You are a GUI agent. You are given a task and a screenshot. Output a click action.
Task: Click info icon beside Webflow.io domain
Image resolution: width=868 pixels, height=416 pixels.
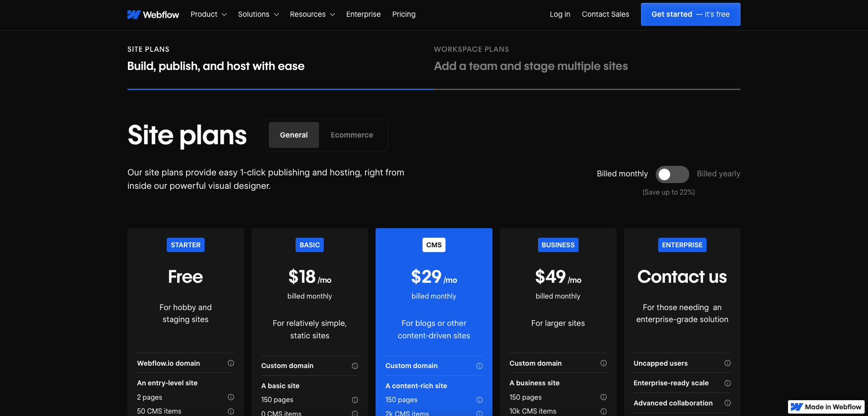231,363
